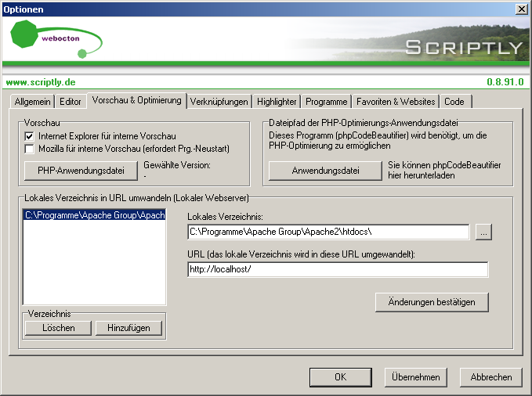532x396 pixels.
Task: Click the PHP-Anwendungsdatei button
Action: click(x=81, y=171)
